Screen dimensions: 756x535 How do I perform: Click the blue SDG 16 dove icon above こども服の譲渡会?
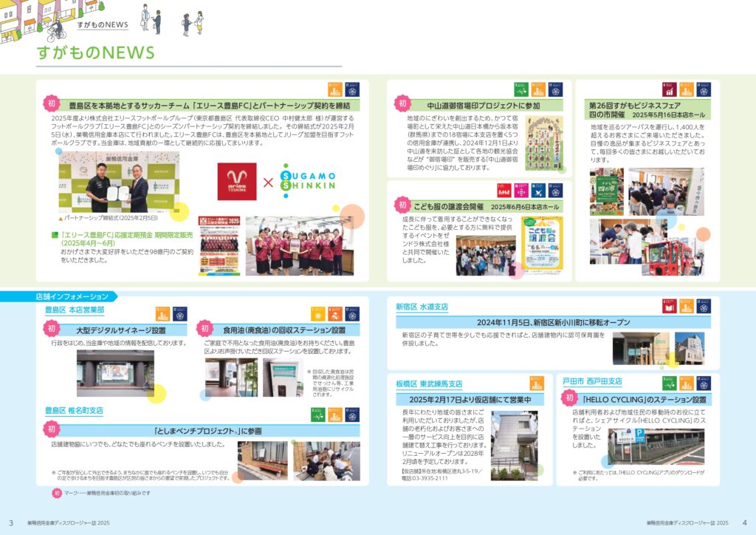point(538,191)
